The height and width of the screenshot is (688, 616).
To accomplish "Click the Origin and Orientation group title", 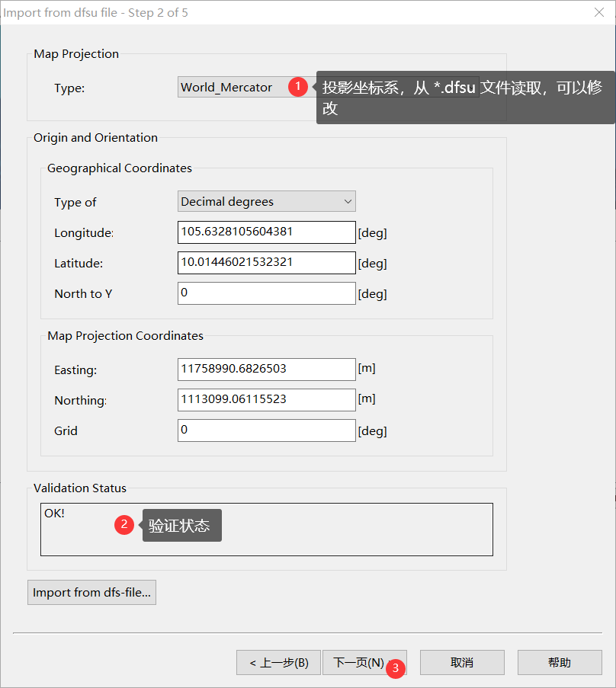I will (96, 138).
